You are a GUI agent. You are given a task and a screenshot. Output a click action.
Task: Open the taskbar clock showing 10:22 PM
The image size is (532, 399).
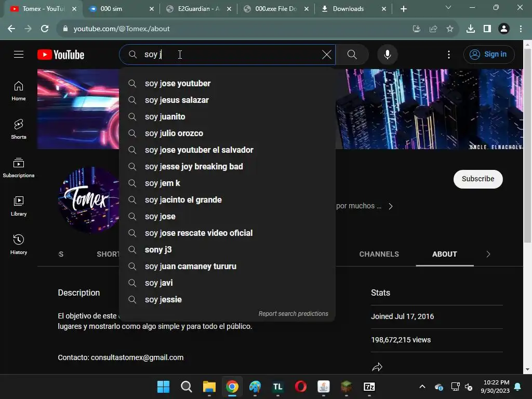click(495, 387)
